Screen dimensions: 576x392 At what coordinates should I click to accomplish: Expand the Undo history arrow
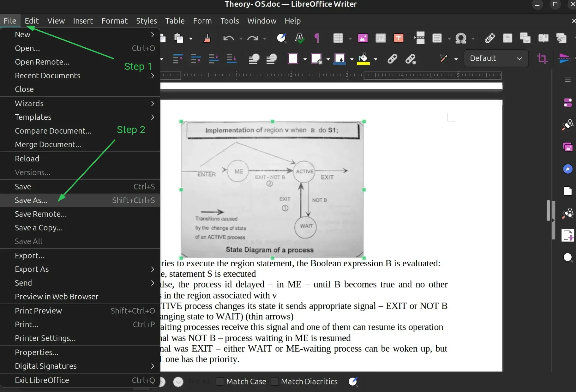tap(241, 39)
